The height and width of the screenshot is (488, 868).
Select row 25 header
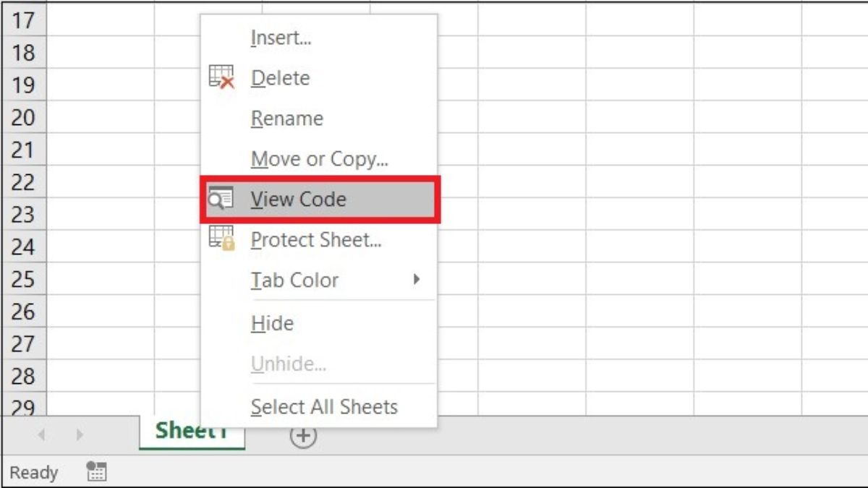pos(23,279)
